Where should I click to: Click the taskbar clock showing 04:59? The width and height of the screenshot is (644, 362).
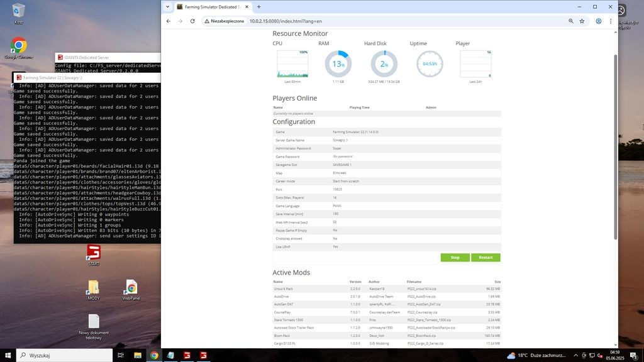pos(615,355)
